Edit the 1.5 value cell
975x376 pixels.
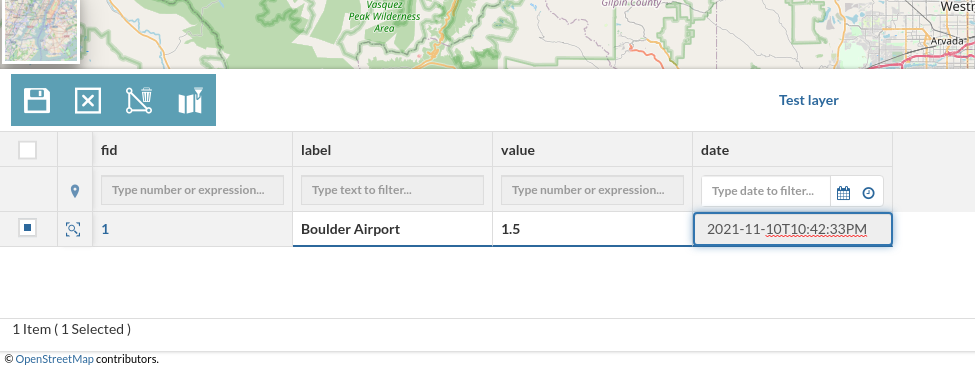click(593, 229)
